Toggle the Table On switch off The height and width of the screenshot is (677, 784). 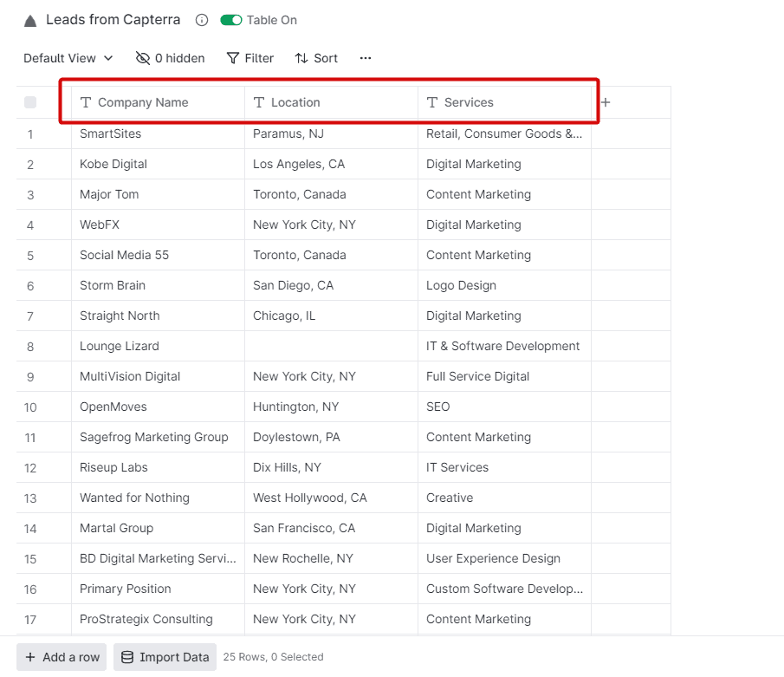point(231,20)
